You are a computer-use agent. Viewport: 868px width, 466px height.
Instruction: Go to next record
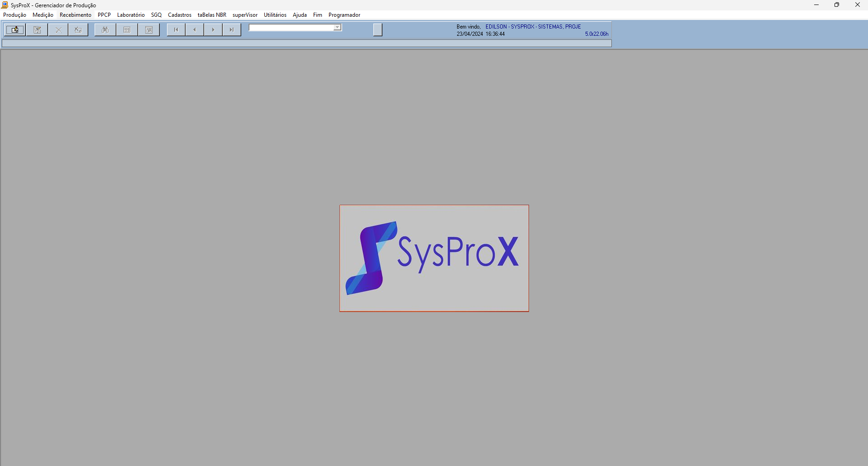coord(213,30)
